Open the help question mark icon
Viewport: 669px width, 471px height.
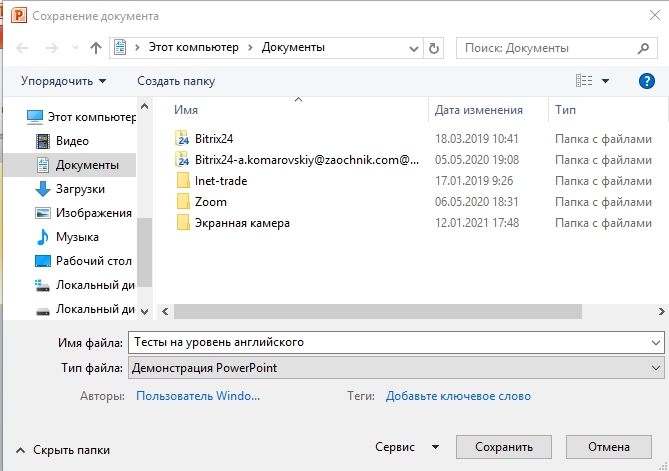646,81
